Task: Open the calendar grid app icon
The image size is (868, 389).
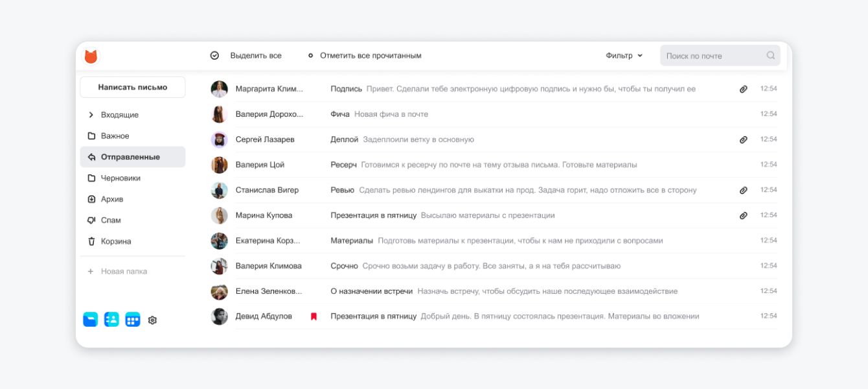Action: 133,320
